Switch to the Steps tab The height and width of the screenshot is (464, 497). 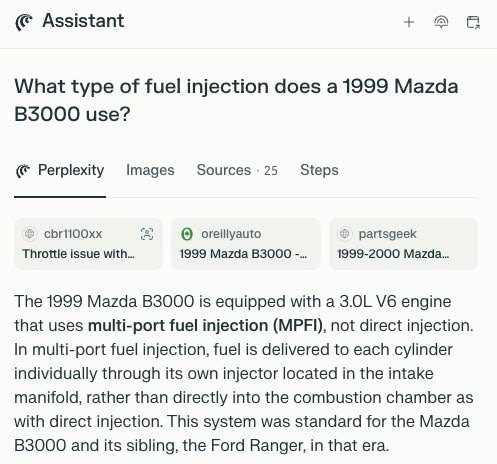(319, 170)
